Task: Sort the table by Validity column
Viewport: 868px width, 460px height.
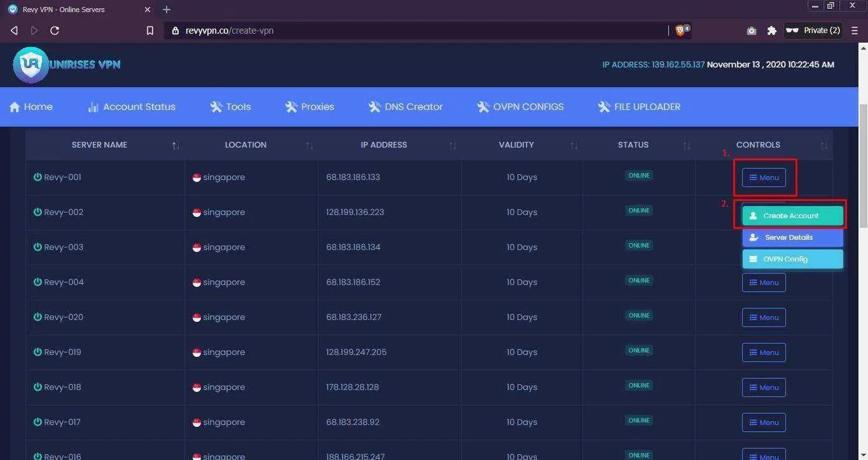Action: coord(522,145)
